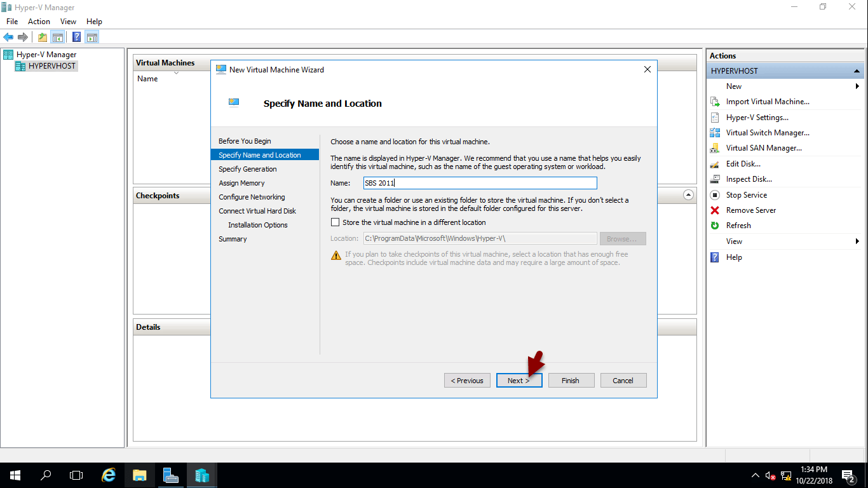
Task: Click the red Remove Server icon
Action: point(715,210)
